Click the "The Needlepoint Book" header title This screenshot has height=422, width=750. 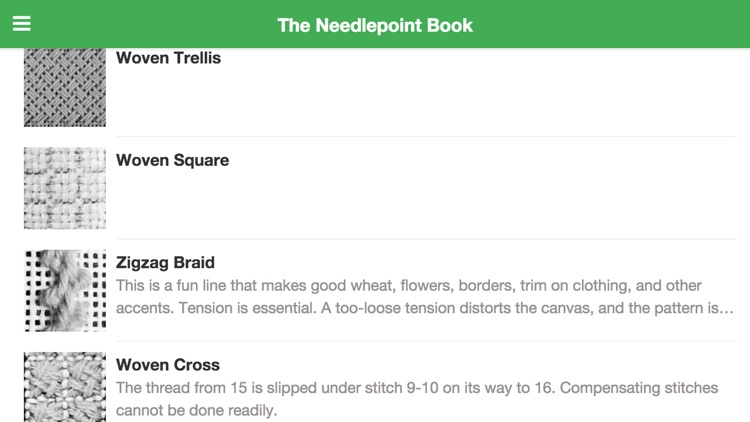(375, 25)
